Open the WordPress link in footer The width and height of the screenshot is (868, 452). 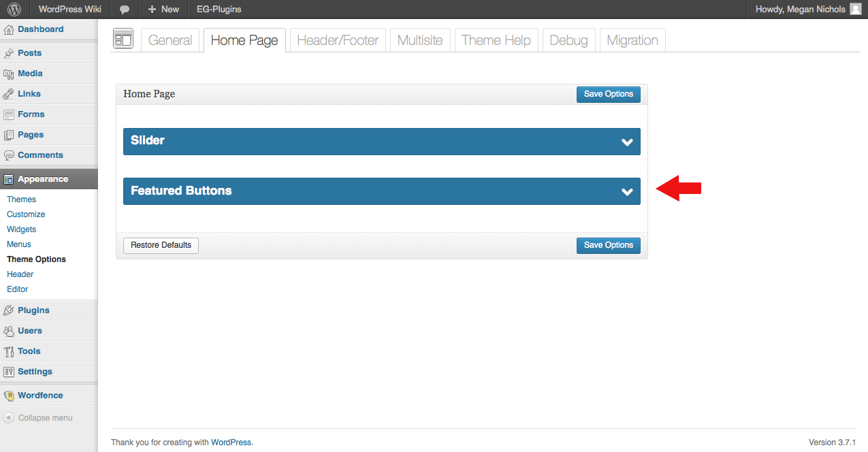231,442
